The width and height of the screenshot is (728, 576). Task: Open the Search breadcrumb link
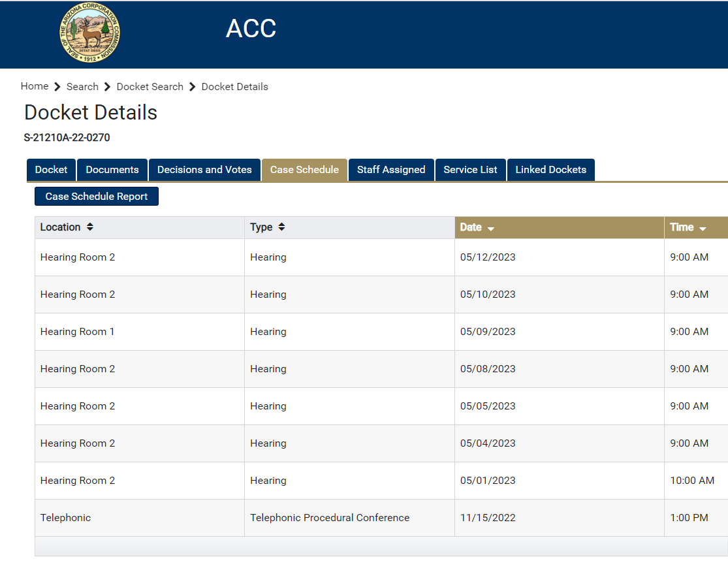(x=82, y=87)
